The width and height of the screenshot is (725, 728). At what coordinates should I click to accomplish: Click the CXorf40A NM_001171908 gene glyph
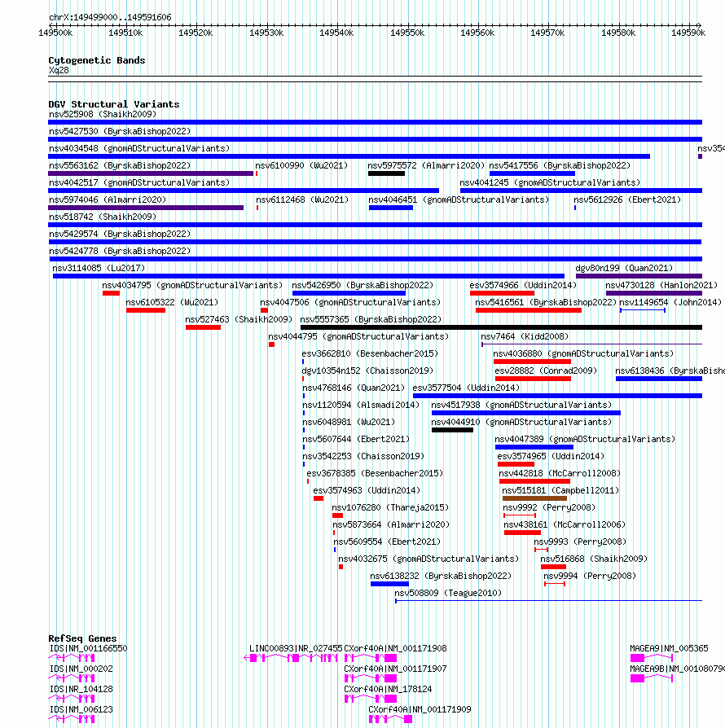pos(371,658)
